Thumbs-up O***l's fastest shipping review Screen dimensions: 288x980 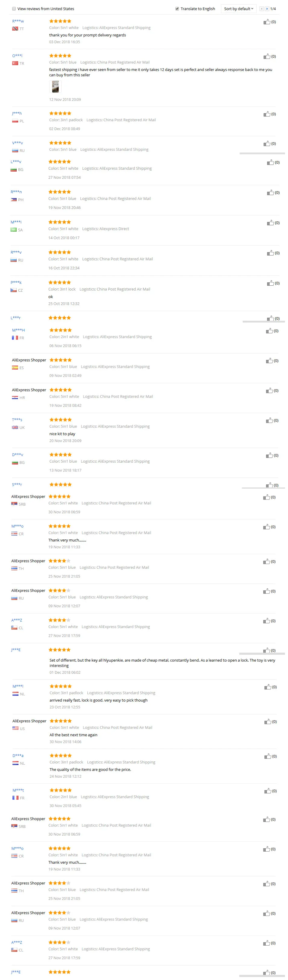(x=267, y=56)
